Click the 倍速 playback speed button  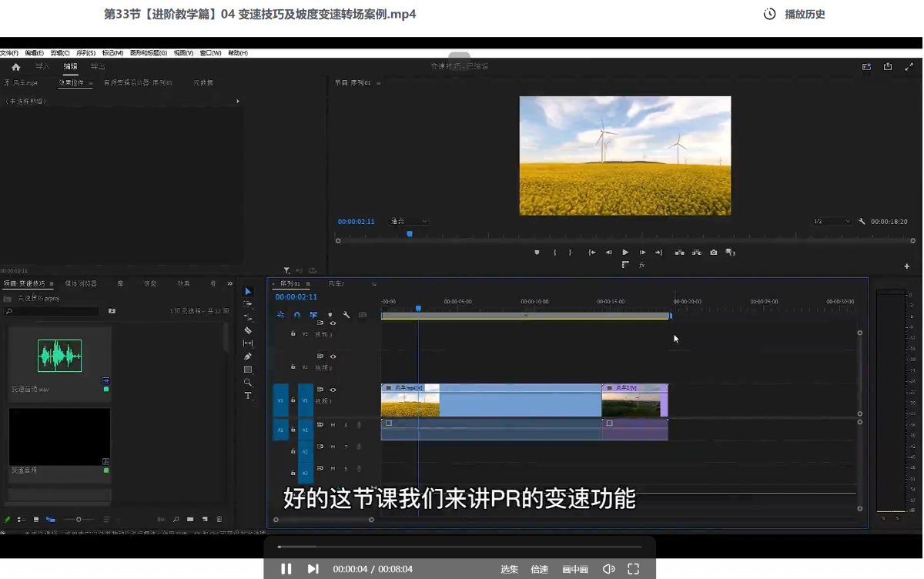(539, 570)
